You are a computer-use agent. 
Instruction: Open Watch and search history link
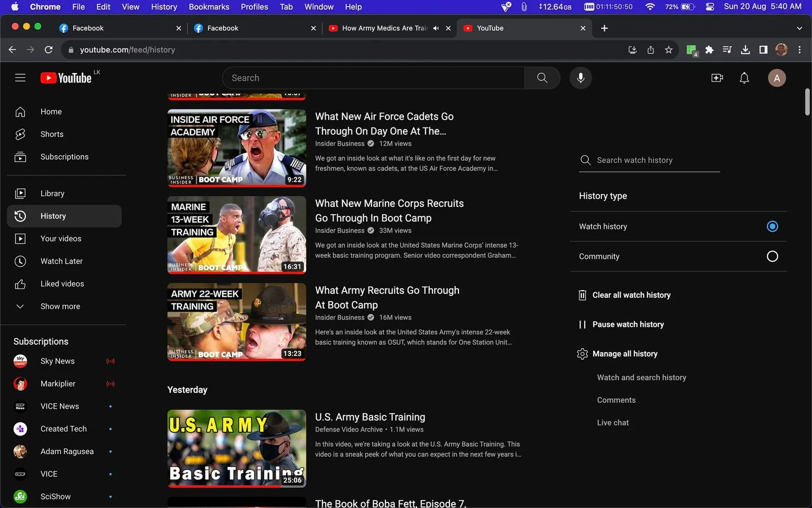[641, 377]
